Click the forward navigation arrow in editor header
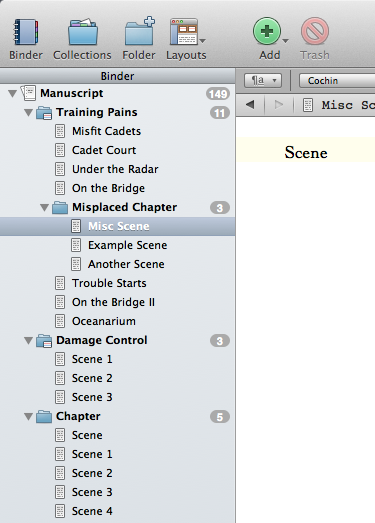This screenshot has width=375, height=523. pyautogui.click(x=279, y=105)
